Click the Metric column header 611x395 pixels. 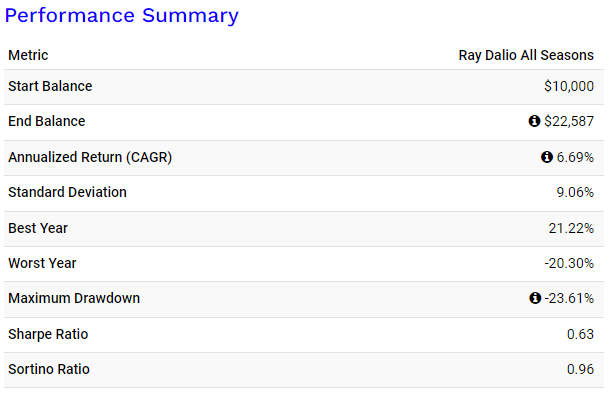pyautogui.click(x=28, y=55)
